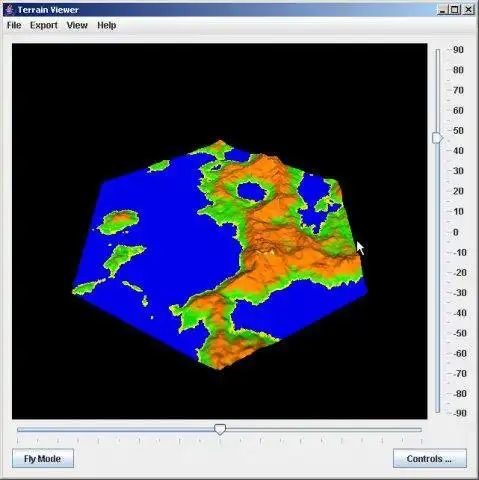Click the horizontal rotation slider thumb
This screenshot has height=480, width=479.
coord(220,429)
